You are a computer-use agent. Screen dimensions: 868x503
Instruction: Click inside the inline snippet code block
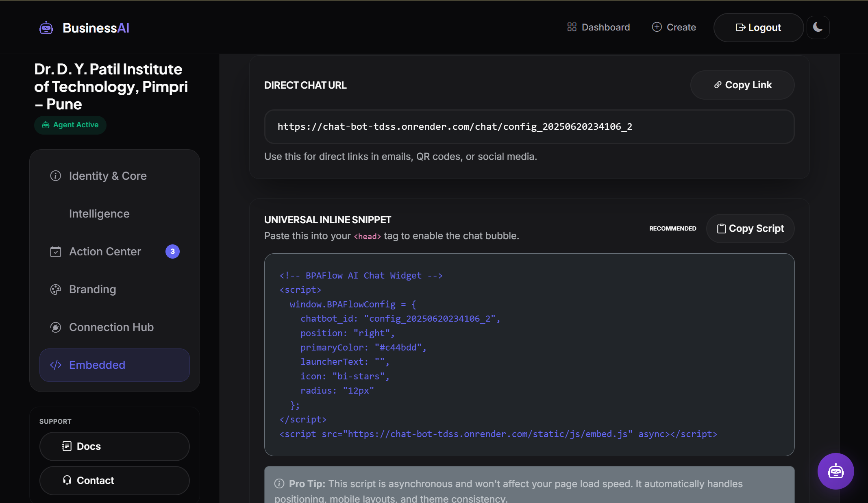[529, 355]
